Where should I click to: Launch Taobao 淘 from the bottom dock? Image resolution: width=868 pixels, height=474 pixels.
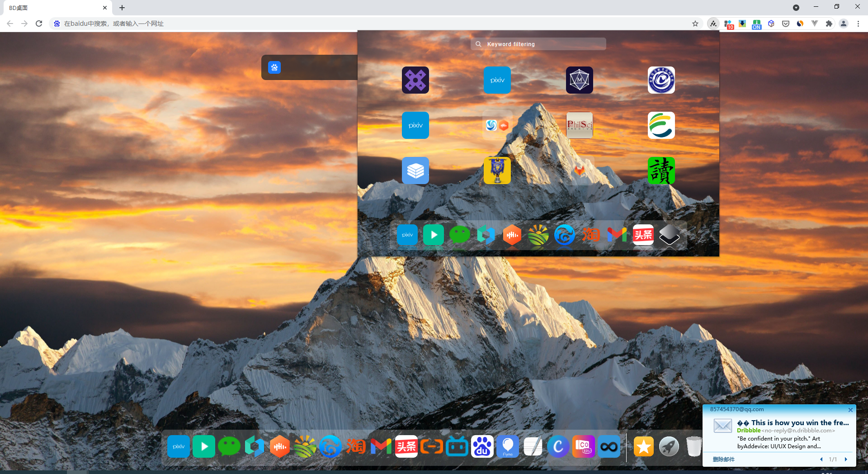coord(356,446)
